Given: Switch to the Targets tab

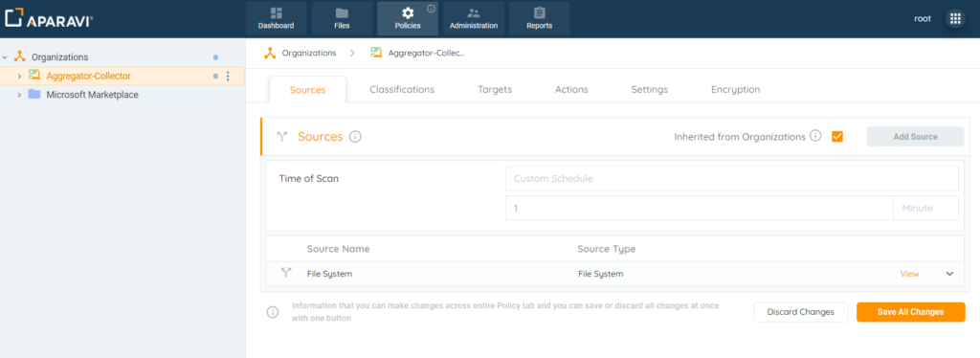Looking at the screenshot, I should 495,89.
